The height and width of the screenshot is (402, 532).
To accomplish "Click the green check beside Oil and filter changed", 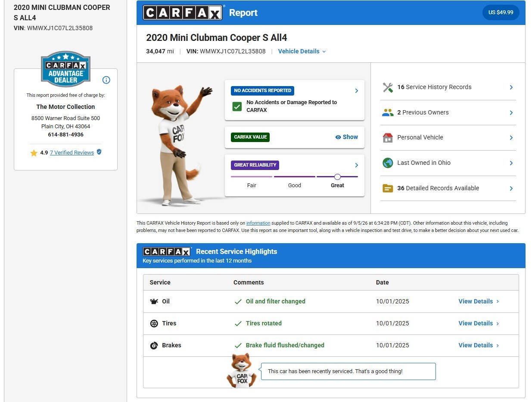I will [238, 302].
